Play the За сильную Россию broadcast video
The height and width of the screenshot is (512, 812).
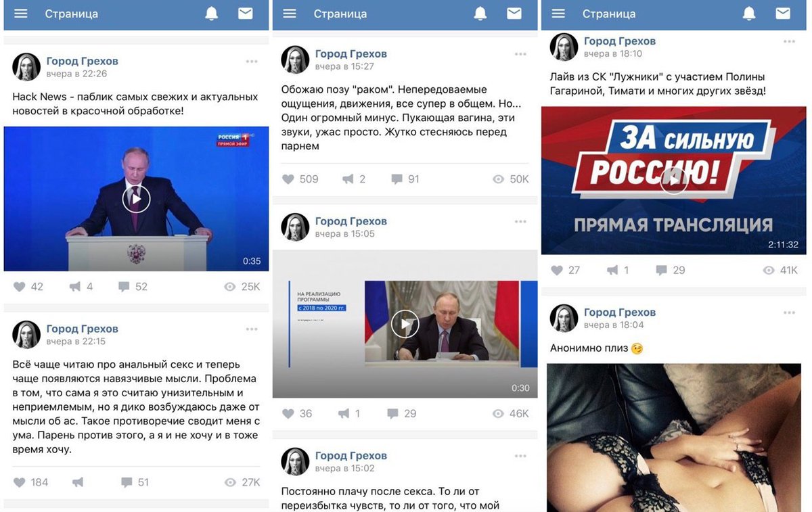(x=673, y=180)
